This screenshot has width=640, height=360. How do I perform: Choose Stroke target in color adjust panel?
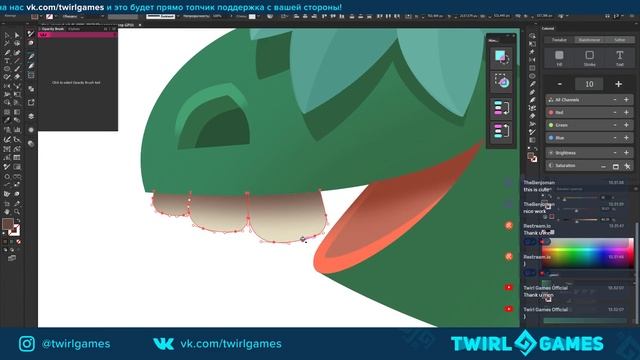pyautogui.click(x=589, y=58)
